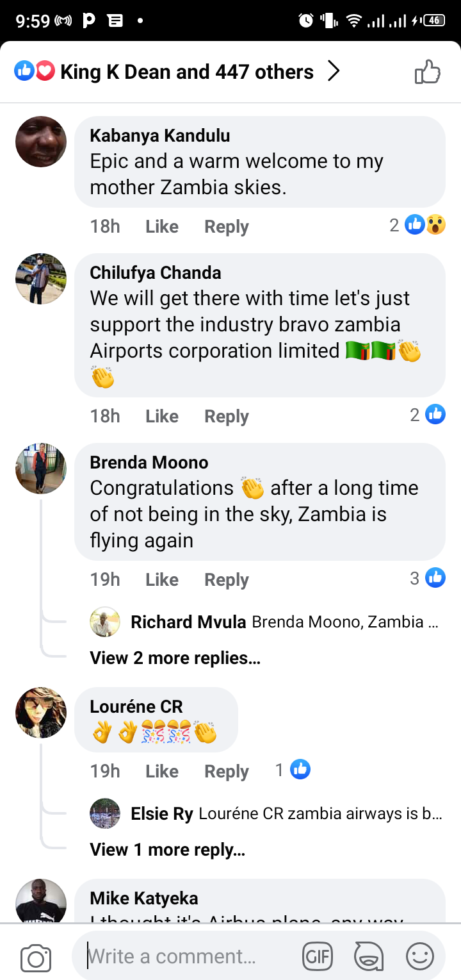Like Brenda Moono's comment
This screenshot has height=980, width=461.
[x=161, y=579]
